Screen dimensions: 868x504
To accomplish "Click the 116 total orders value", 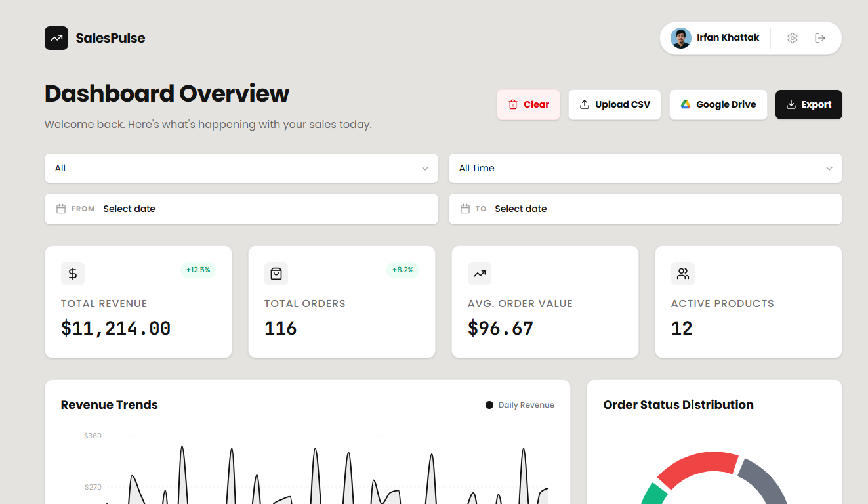I will pyautogui.click(x=281, y=328).
